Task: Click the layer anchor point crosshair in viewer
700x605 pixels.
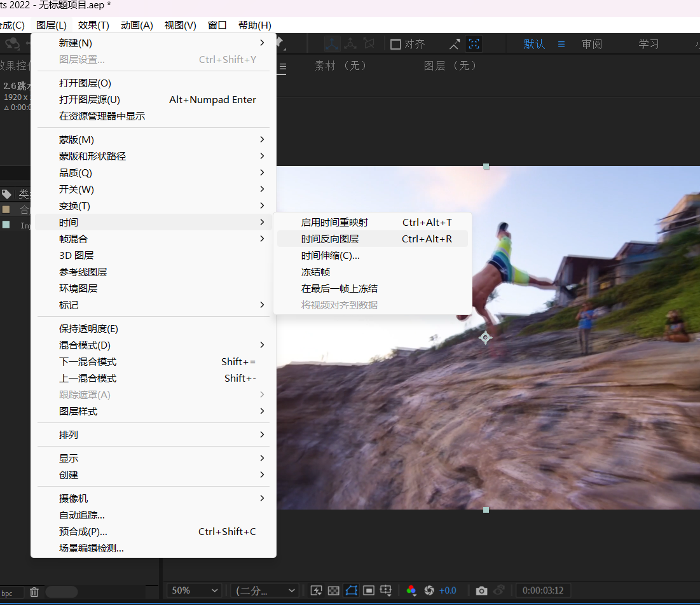Action: pyautogui.click(x=486, y=337)
